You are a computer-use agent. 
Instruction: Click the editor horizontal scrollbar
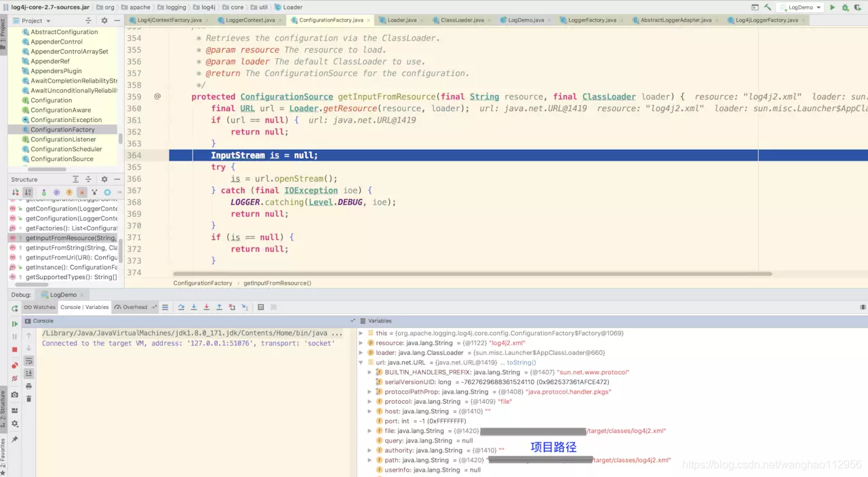pos(471,274)
